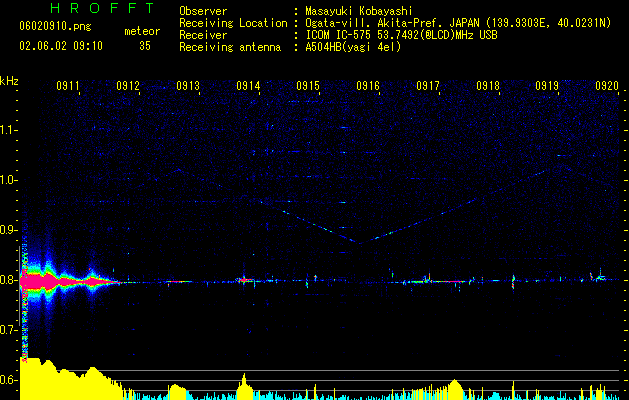Click the yellow power peak below 0914
Viewport: 629px width, 400px height.
(244, 387)
